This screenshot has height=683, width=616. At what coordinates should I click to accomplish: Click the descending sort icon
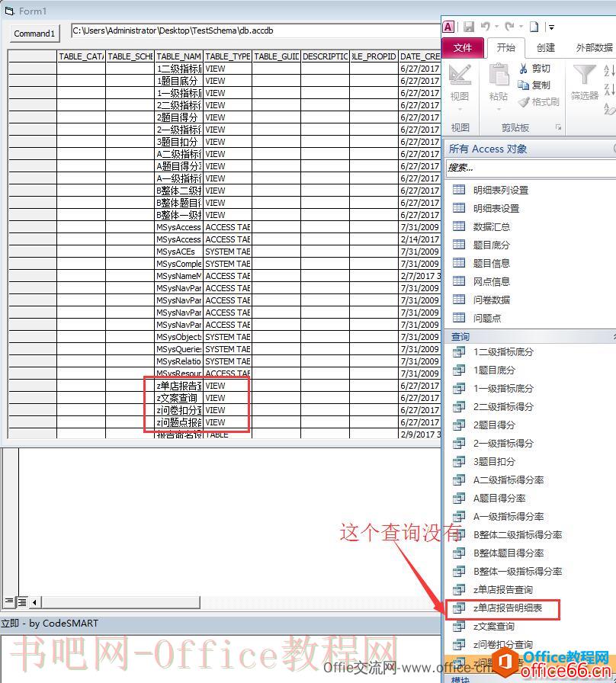point(609,90)
